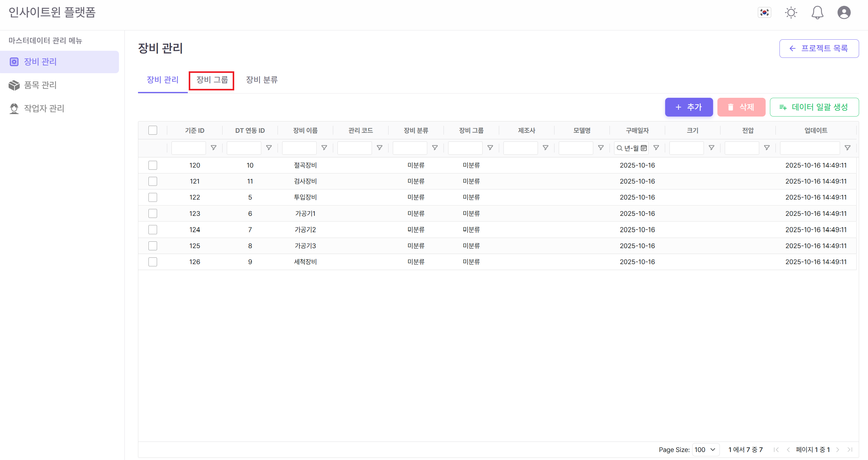Image resolution: width=868 pixels, height=460 pixels.
Task: Click filter icon for 기준 ID column
Action: (x=213, y=148)
